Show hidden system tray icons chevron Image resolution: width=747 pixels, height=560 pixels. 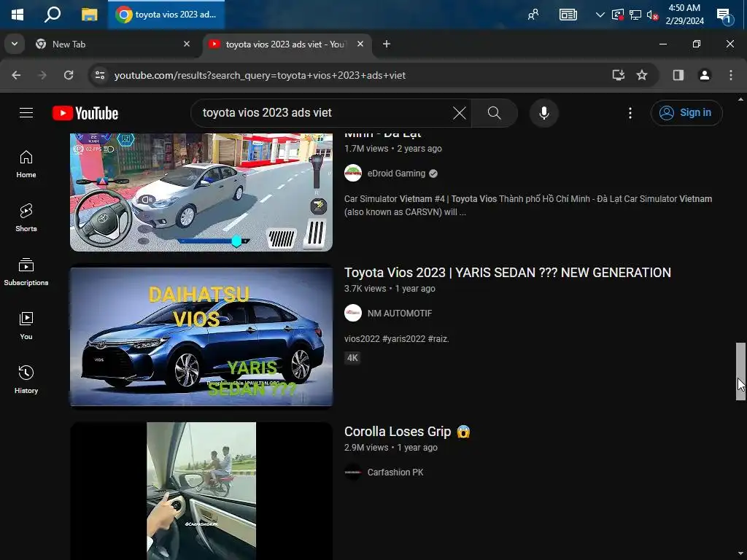[600, 15]
